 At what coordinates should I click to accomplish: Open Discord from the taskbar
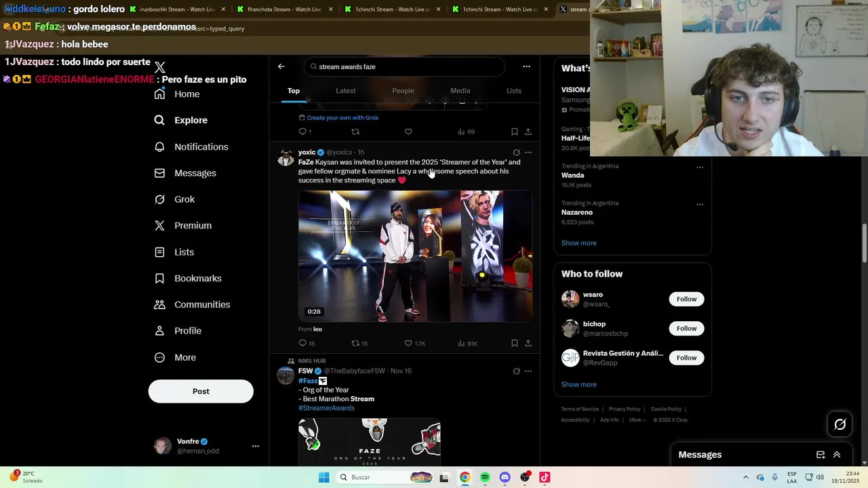point(505,478)
